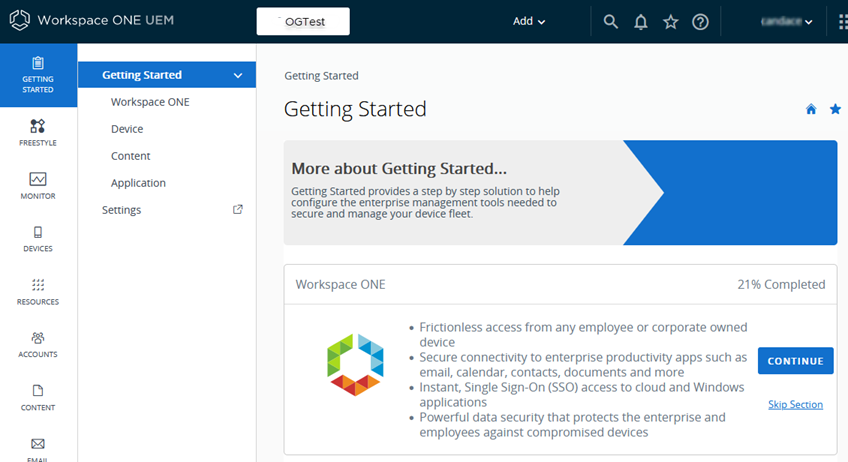Expand the Add dropdown menu
The width and height of the screenshot is (848, 462).
[529, 22]
